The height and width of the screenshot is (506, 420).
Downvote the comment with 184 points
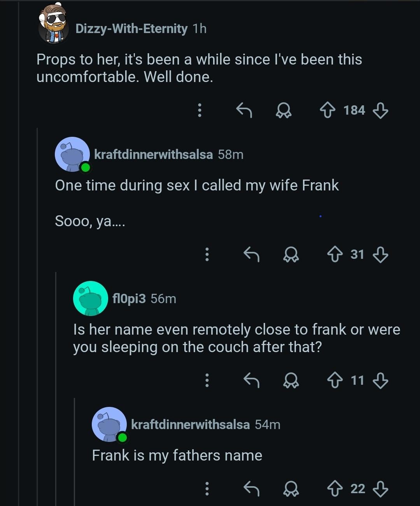380,110
